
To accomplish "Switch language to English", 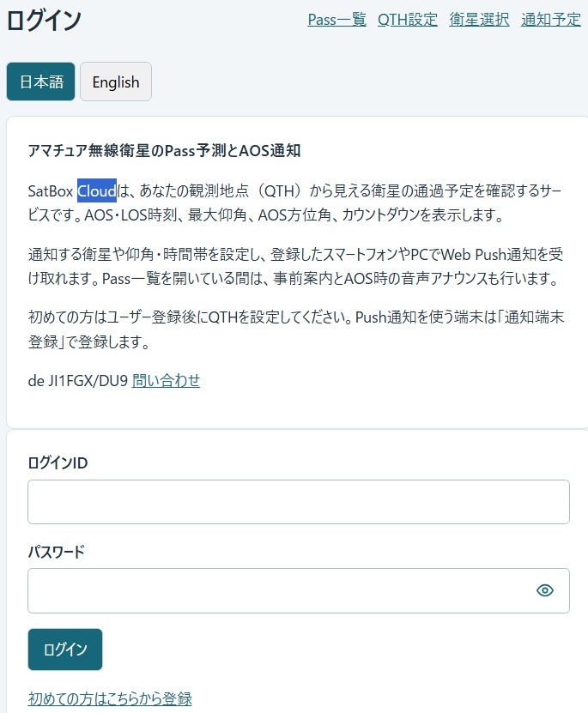I will pyautogui.click(x=116, y=82).
